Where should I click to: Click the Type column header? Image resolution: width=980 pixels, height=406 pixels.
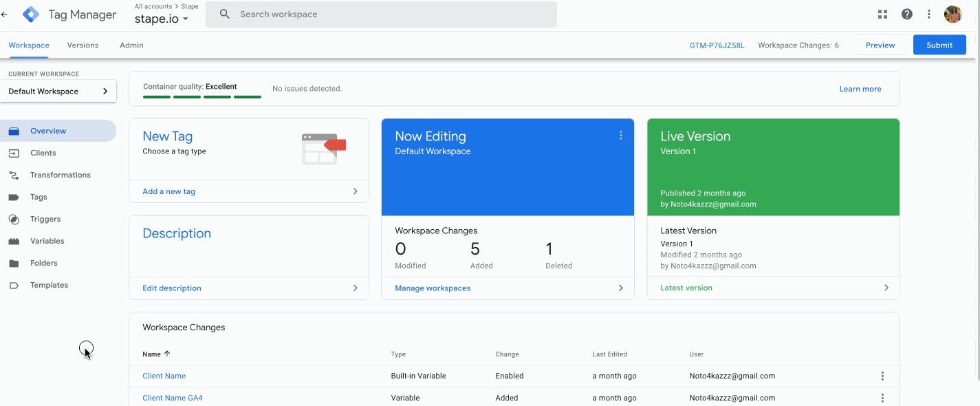click(x=398, y=354)
